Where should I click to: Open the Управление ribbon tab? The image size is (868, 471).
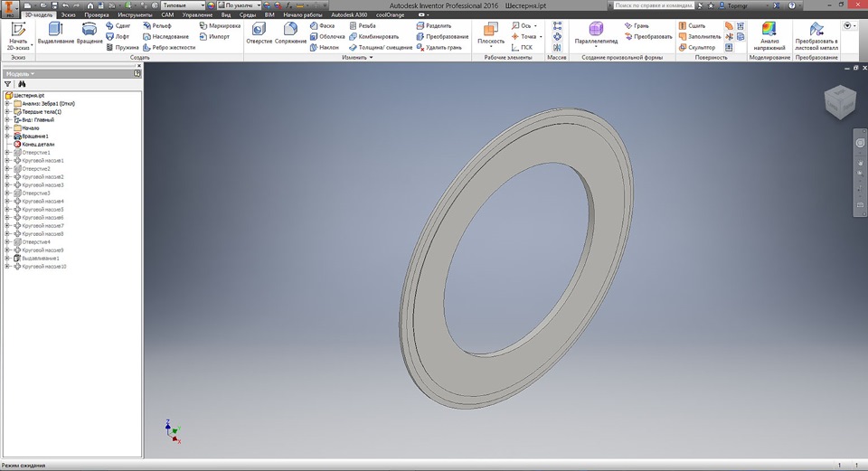[198, 15]
